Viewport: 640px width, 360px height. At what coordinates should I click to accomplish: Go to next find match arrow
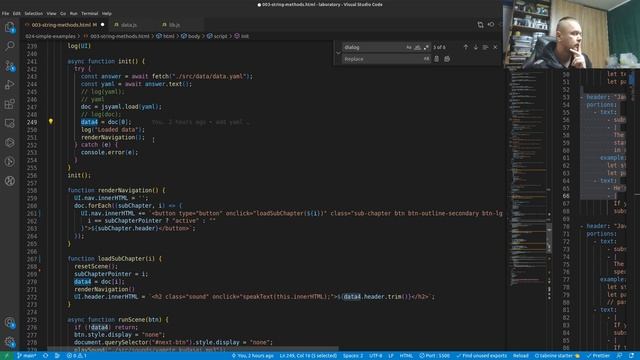476,47
